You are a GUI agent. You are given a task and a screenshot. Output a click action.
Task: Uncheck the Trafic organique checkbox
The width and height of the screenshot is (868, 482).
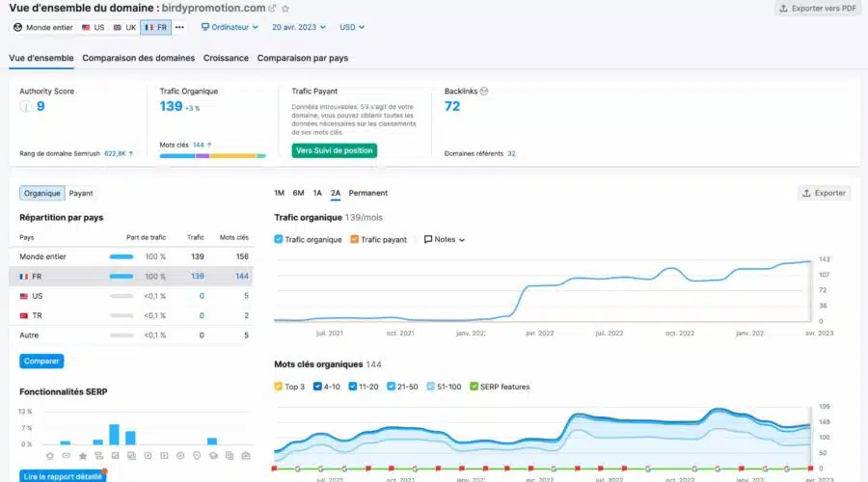[280, 239]
